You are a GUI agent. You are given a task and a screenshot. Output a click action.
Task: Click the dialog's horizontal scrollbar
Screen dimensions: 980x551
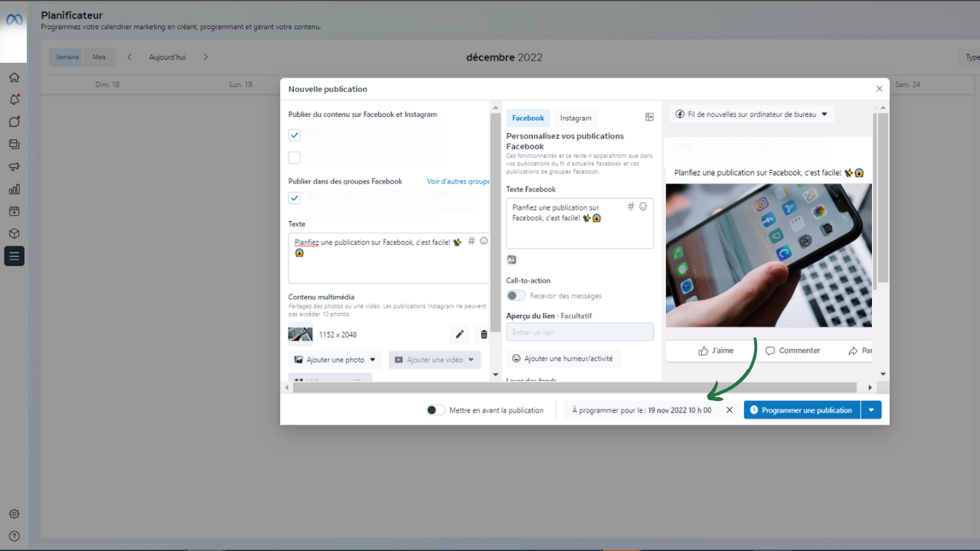(574, 388)
